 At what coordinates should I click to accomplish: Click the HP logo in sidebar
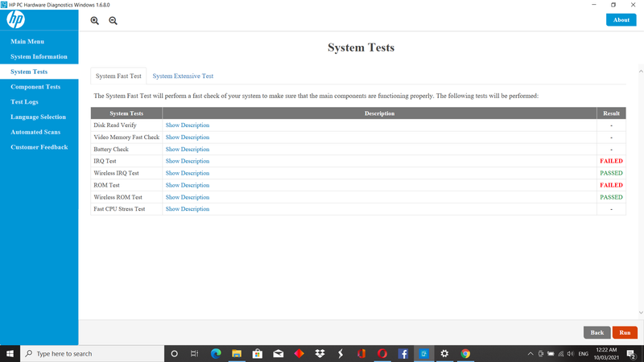[15, 19]
